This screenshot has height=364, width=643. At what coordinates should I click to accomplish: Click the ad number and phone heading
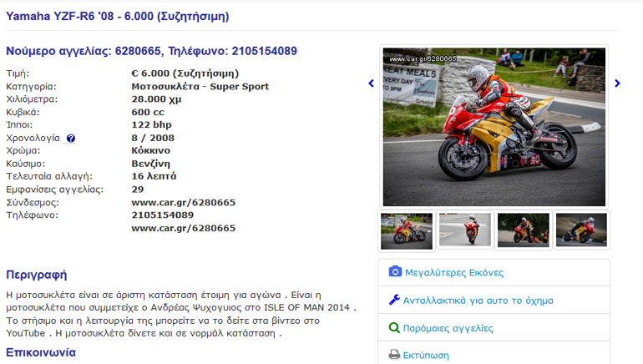coord(151,51)
